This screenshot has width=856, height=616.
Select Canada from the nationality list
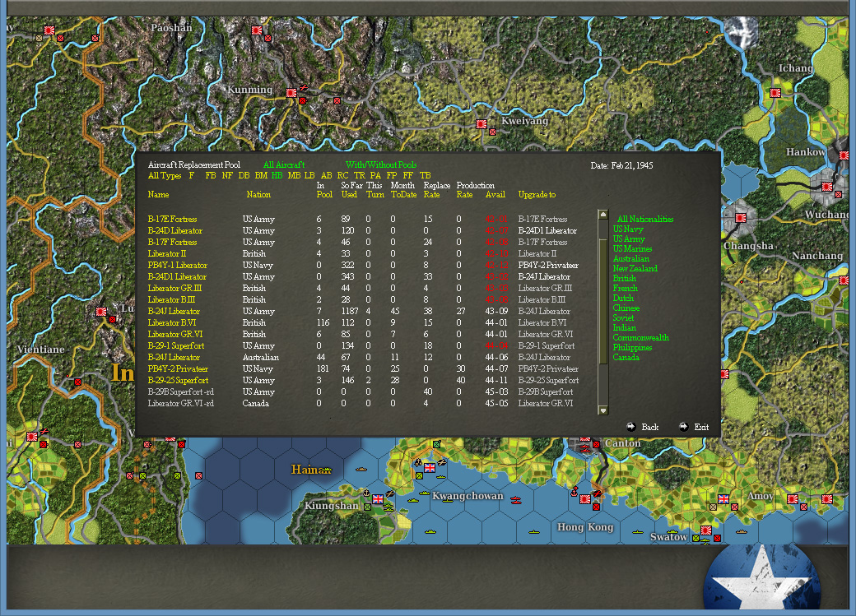click(x=627, y=357)
